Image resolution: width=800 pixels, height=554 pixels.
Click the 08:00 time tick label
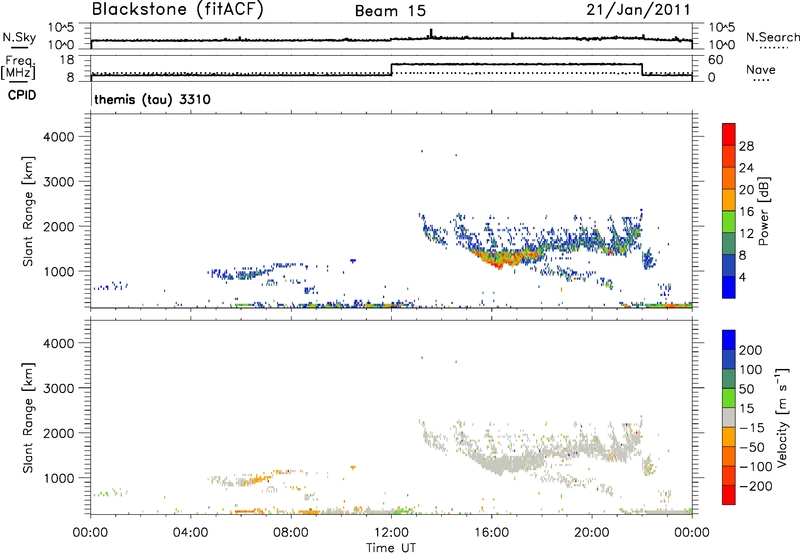click(291, 533)
